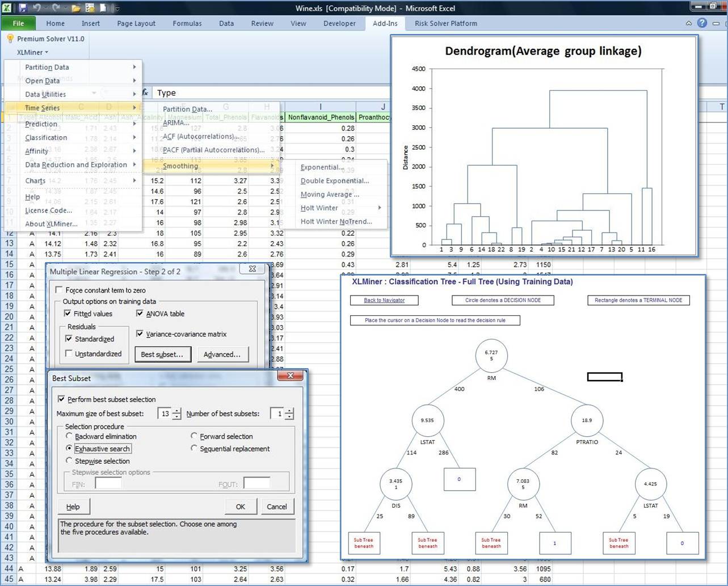Screen dimensions: 728x586
Task: Open the Developer tab
Action: click(339, 23)
